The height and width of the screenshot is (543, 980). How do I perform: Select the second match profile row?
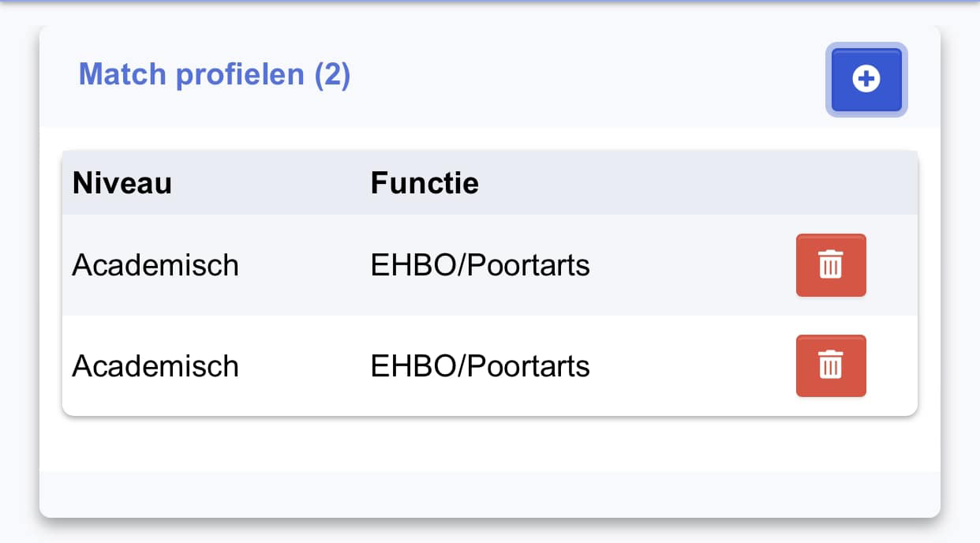[x=490, y=366]
